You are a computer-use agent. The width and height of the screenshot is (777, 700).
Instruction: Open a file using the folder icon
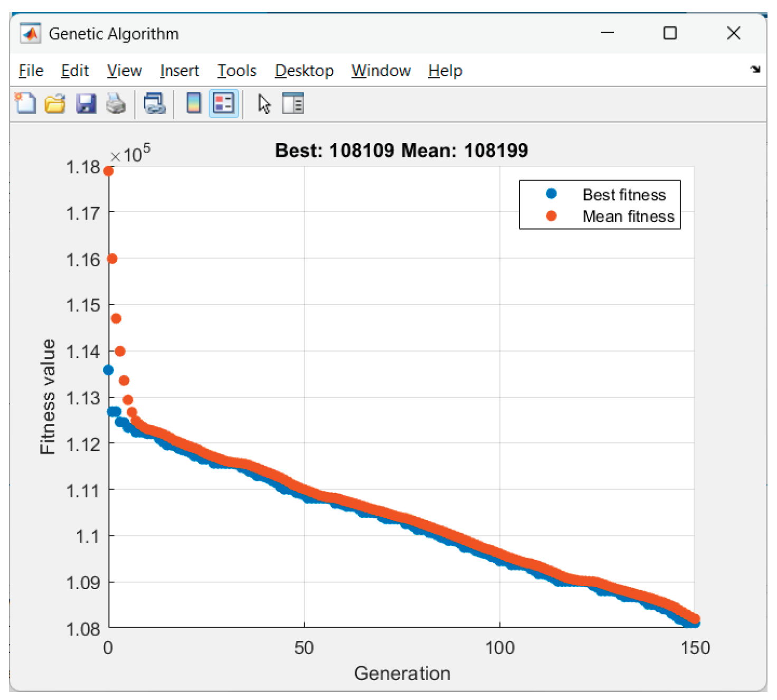point(55,103)
